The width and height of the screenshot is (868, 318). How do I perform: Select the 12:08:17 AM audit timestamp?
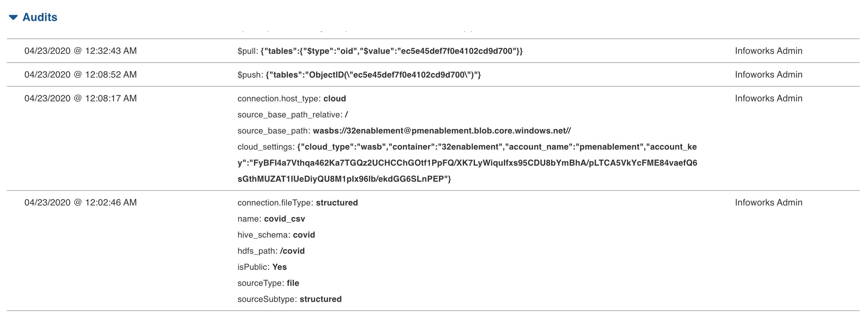tap(80, 99)
